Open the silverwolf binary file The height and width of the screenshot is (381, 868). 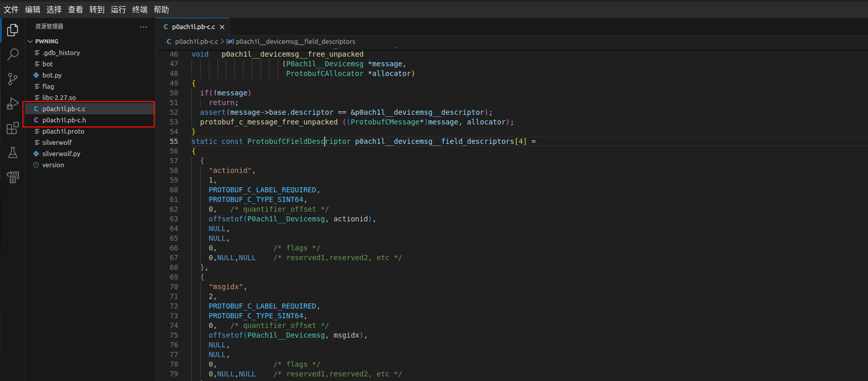click(90, 142)
